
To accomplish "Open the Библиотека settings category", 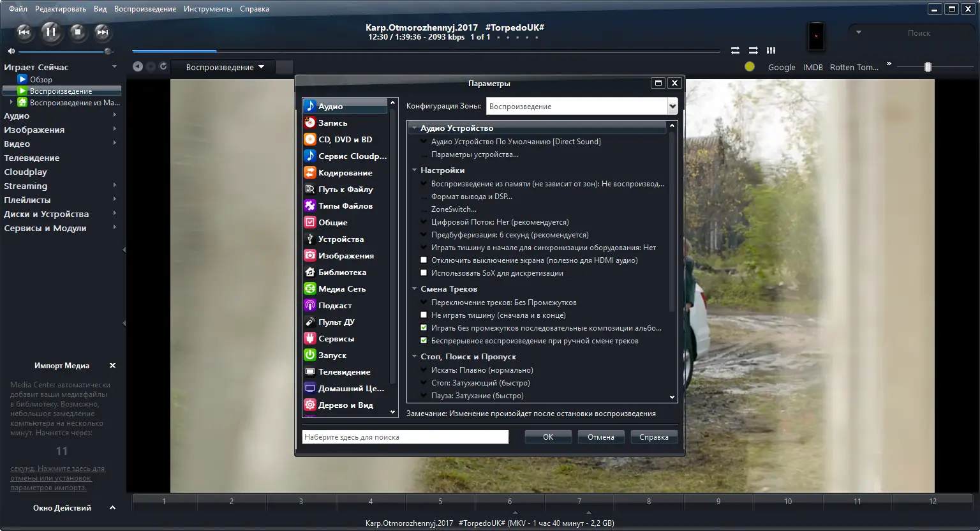I will 345,273.
